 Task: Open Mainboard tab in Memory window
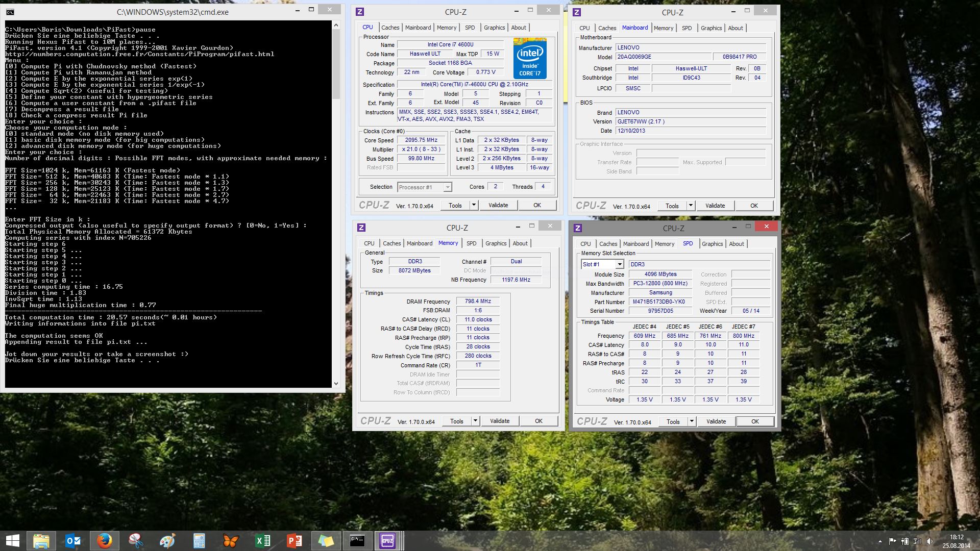pos(420,243)
